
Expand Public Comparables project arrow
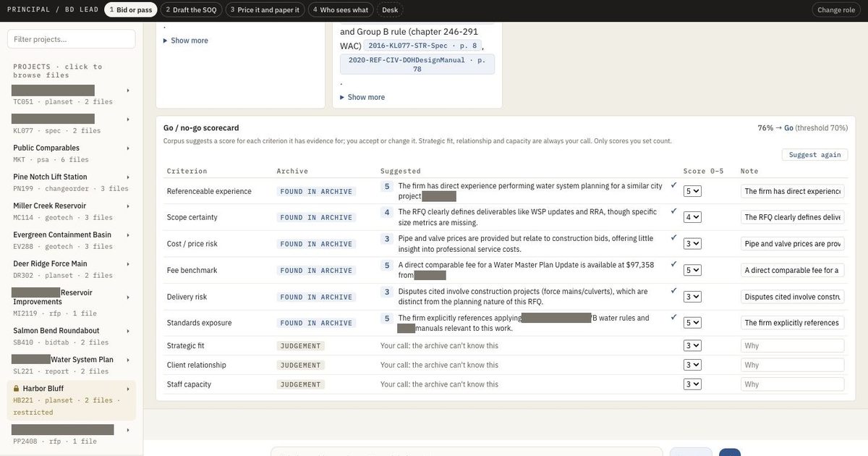[x=128, y=148]
